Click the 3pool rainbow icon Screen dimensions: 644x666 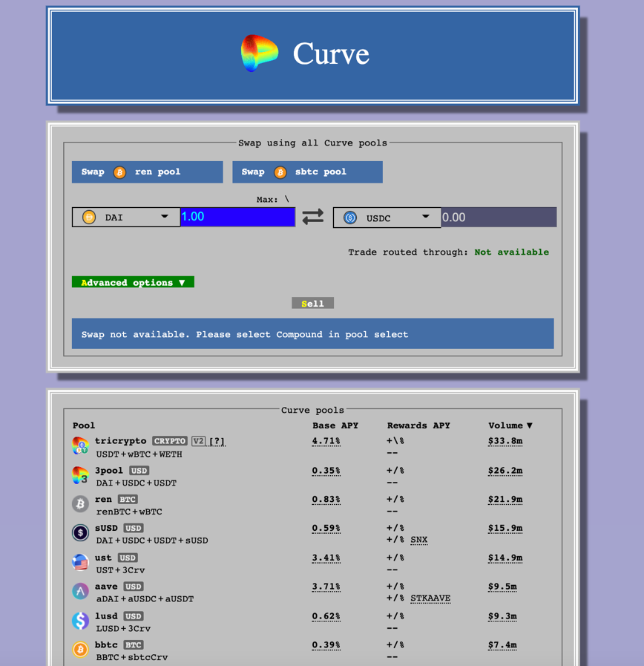coord(80,474)
